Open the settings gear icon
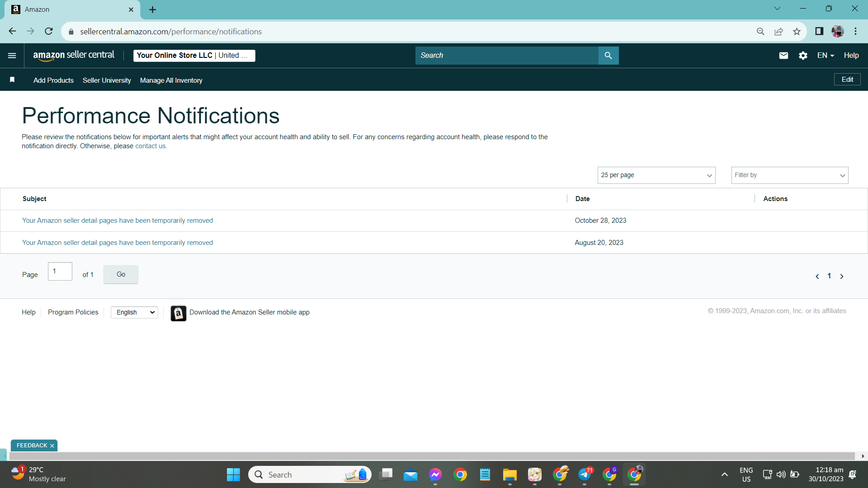 click(x=803, y=56)
